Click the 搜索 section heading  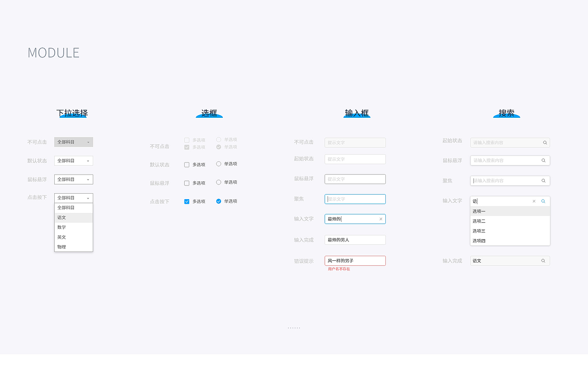click(x=507, y=113)
